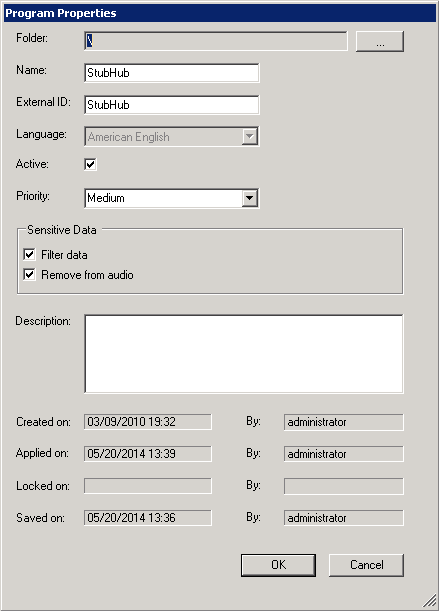The image size is (439, 611).
Task: Click the Created By administrator field
Action: [x=344, y=422]
